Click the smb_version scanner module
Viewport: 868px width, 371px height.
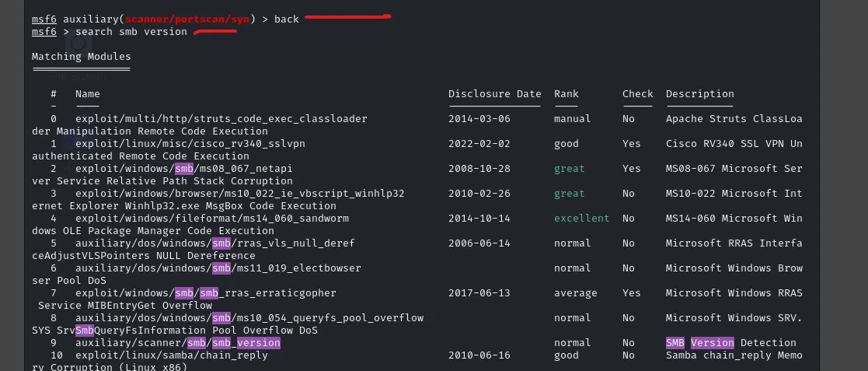(178, 343)
